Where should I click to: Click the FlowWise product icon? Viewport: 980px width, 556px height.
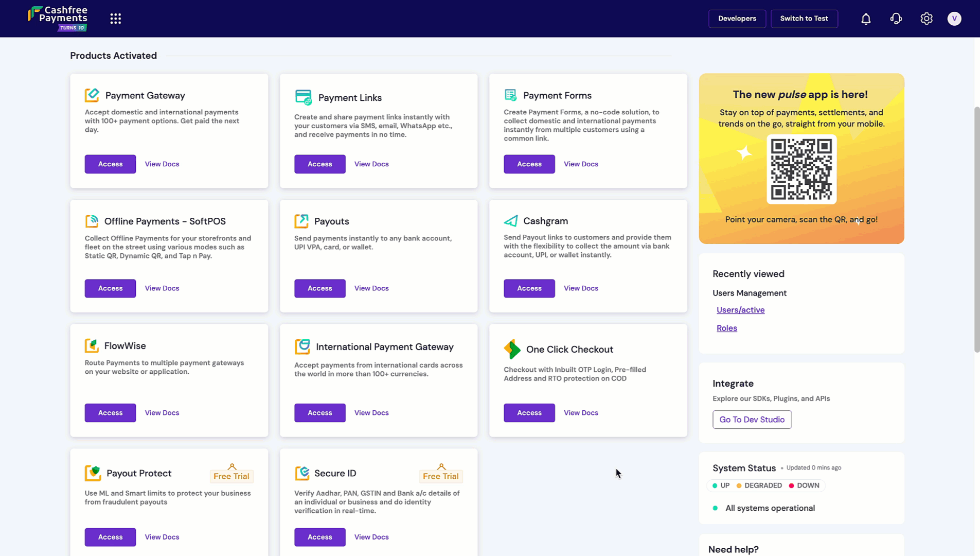[x=92, y=346]
